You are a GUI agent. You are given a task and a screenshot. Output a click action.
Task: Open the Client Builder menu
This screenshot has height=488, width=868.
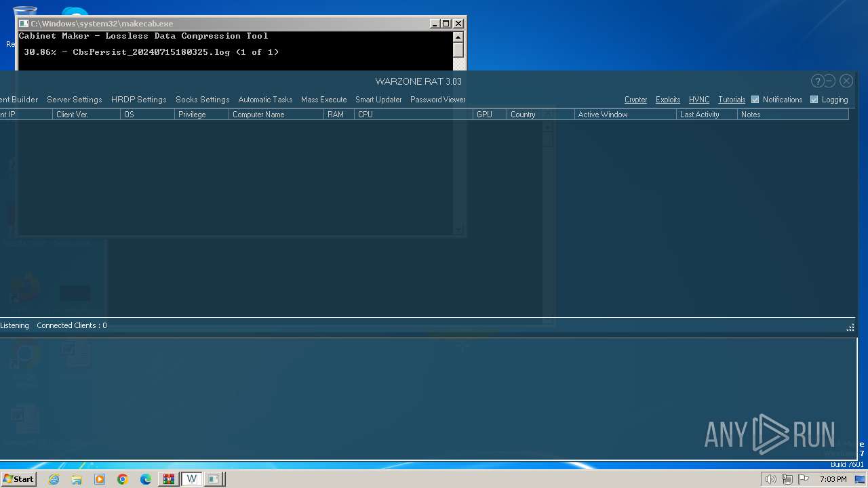coord(19,100)
